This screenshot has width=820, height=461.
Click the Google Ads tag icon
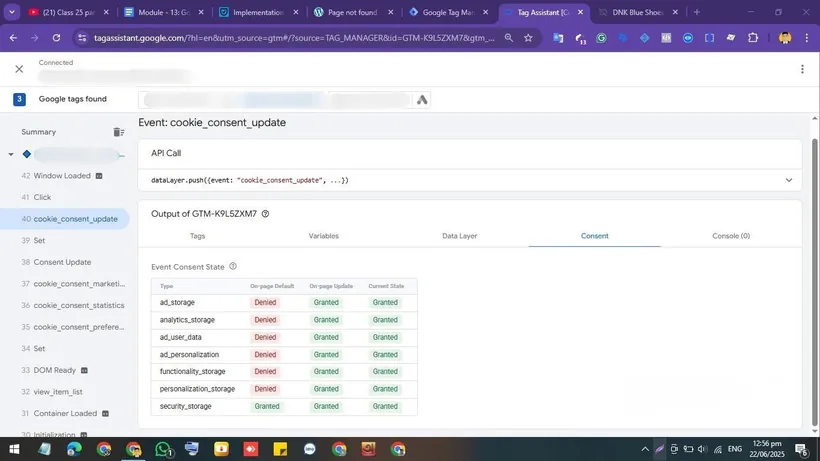point(422,100)
